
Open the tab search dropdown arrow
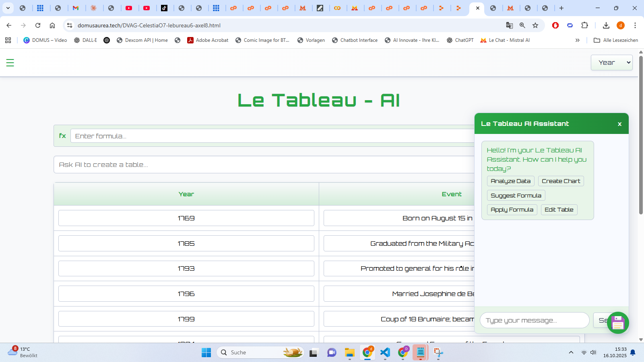coord(7,8)
